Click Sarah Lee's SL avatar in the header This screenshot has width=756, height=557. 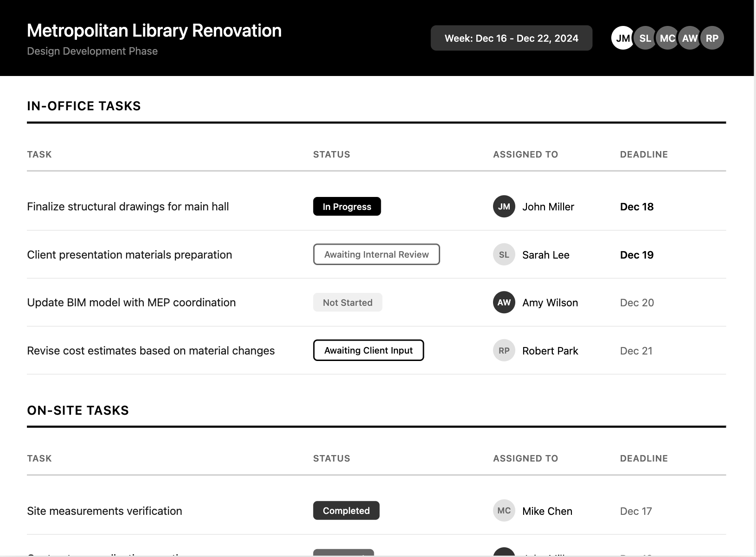coord(645,38)
